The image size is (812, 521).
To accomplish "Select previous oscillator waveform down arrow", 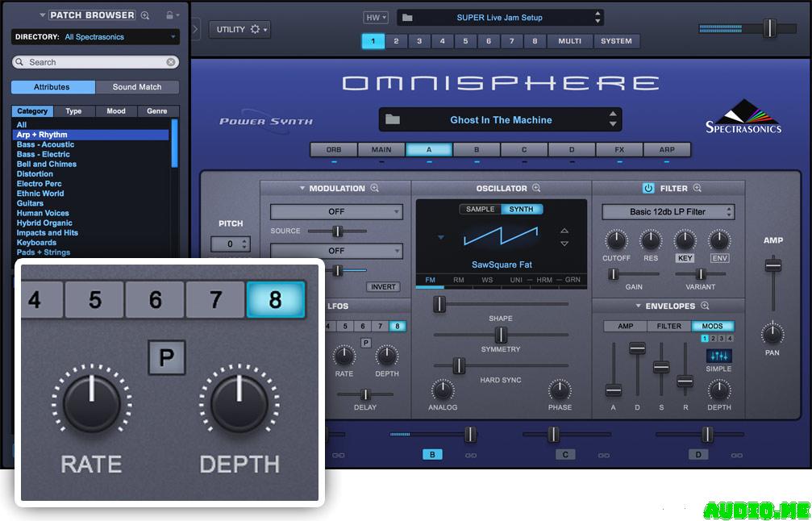I will tap(564, 244).
